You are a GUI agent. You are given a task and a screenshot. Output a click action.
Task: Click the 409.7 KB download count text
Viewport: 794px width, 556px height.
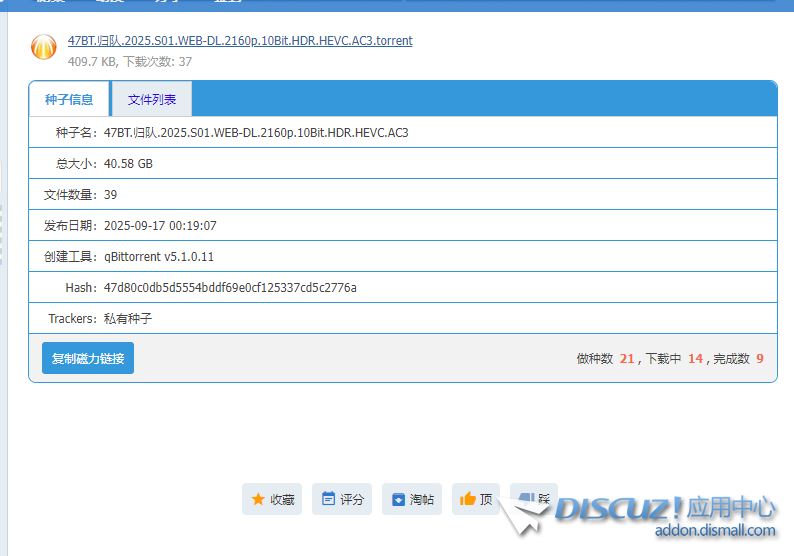point(130,62)
